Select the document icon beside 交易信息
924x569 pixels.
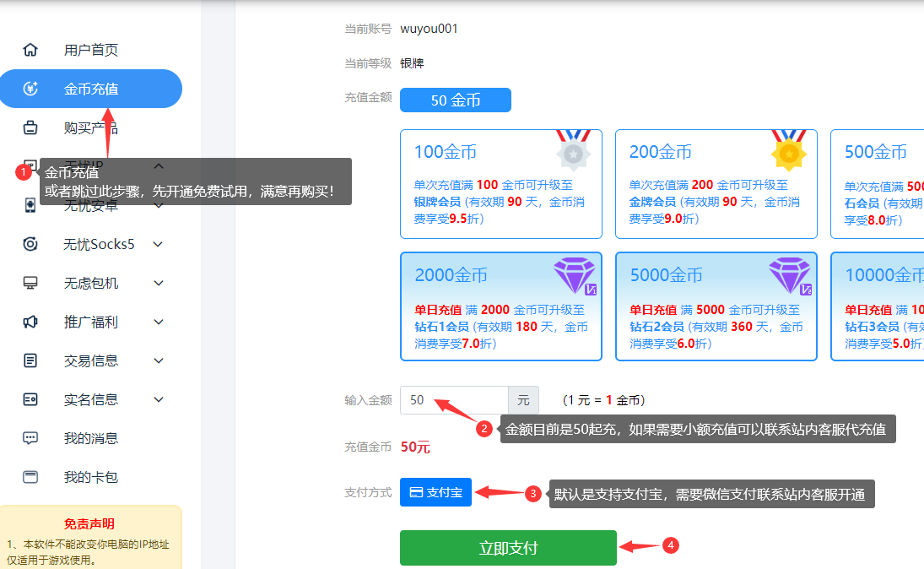[x=30, y=360]
